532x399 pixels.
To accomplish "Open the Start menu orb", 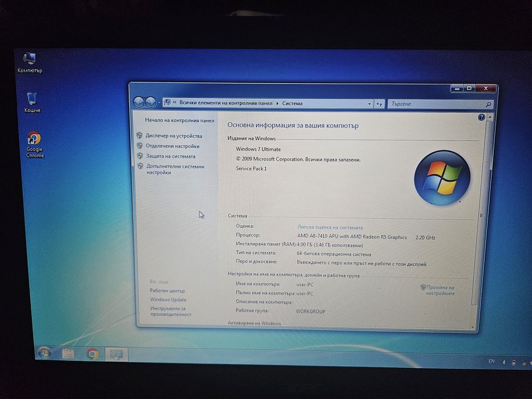I will tap(44, 353).
